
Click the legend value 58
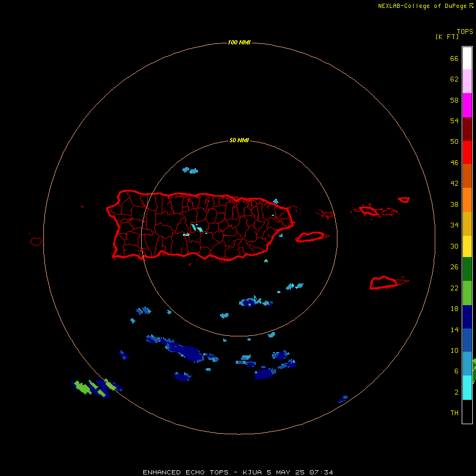pos(454,100)
